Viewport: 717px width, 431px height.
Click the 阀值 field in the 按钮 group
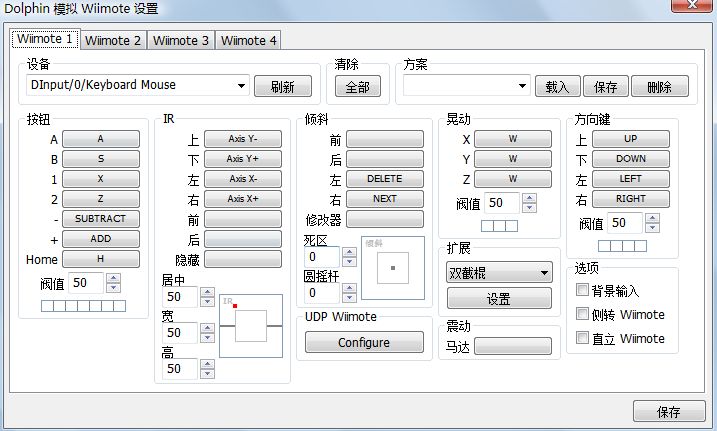click(x=86, y=283)
